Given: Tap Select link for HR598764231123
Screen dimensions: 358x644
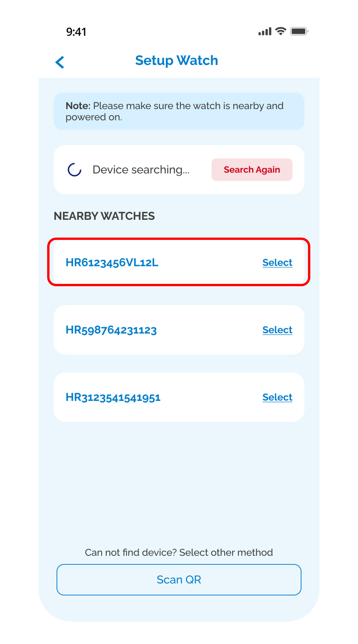Looking at the screenshot, I should pyautogui.click(x=277, y=330).
